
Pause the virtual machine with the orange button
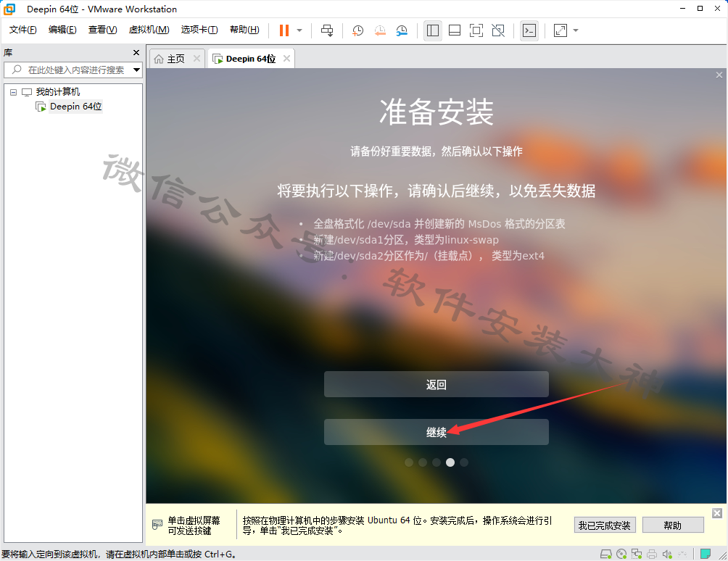point(284,30)
